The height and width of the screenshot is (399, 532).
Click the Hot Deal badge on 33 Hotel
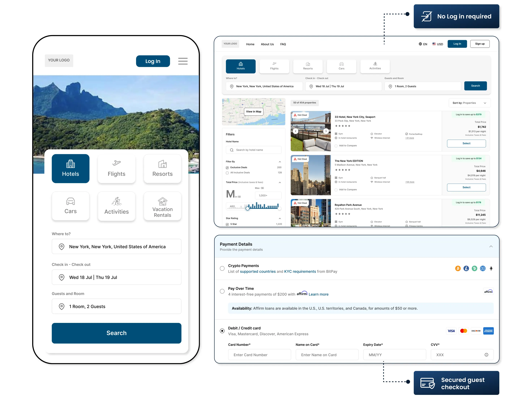click(300, 115)
